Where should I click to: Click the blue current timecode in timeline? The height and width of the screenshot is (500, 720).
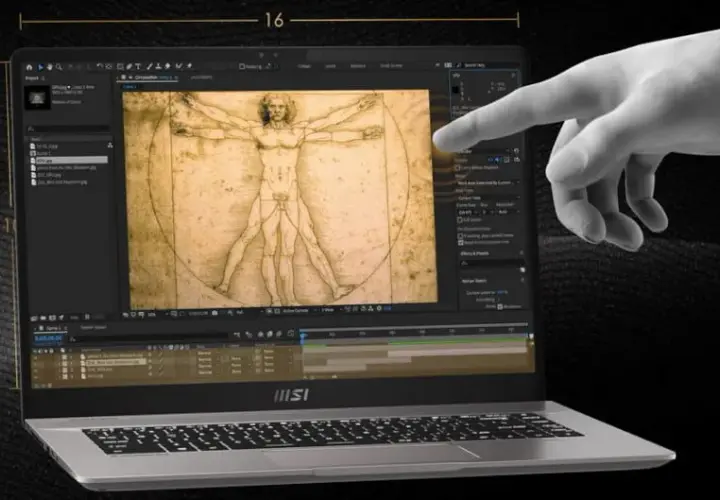point(48,338)
